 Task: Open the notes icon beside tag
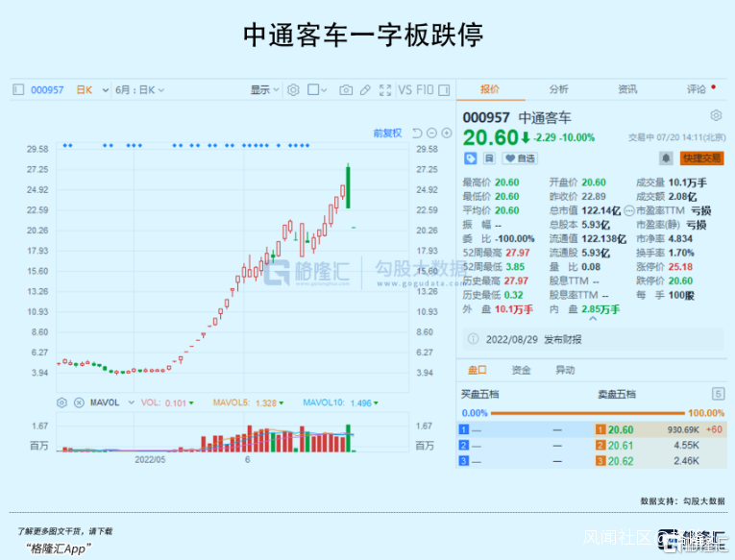pos(489,158)
